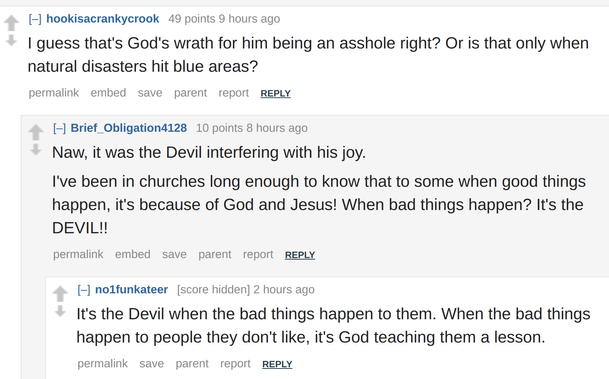Downvote no1funkateer's comment
The width and height of the screenshot is (609, 379).
pyautogui.click(x=60, y=311)
